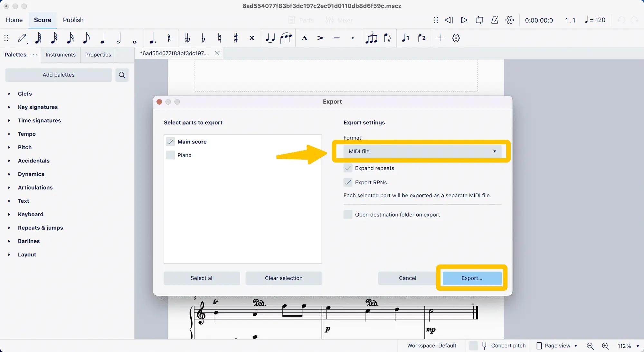Close the score document tab
The height and width of the screenshot is (352, 644).
tap(217, 53)
